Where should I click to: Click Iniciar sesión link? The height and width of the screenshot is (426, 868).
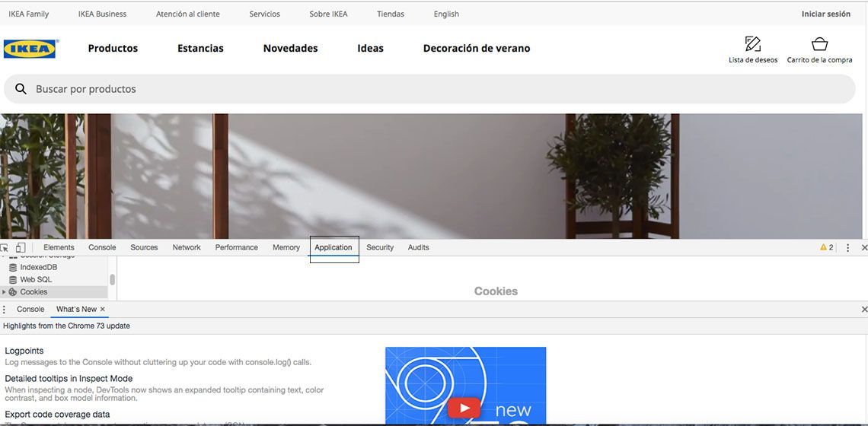coord(826,14)
